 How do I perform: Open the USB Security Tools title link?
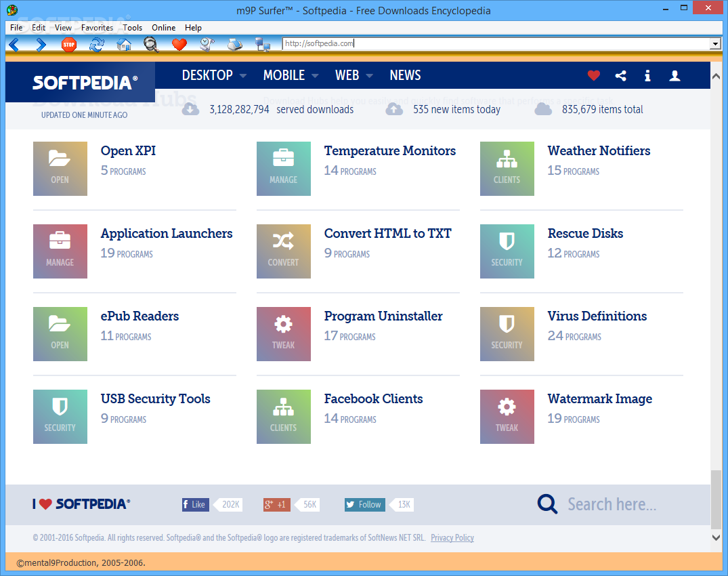tap(156, 399)
